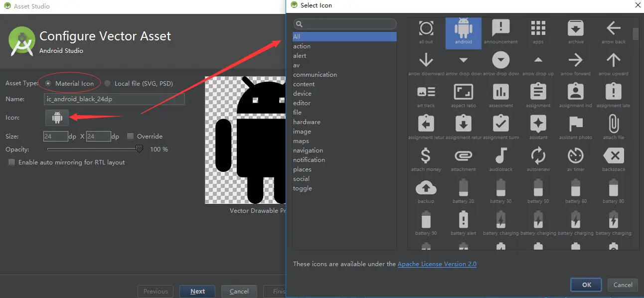The height and width of the screenshot is (298, 644).
Task: Select the social category
Action: point(344,179)
